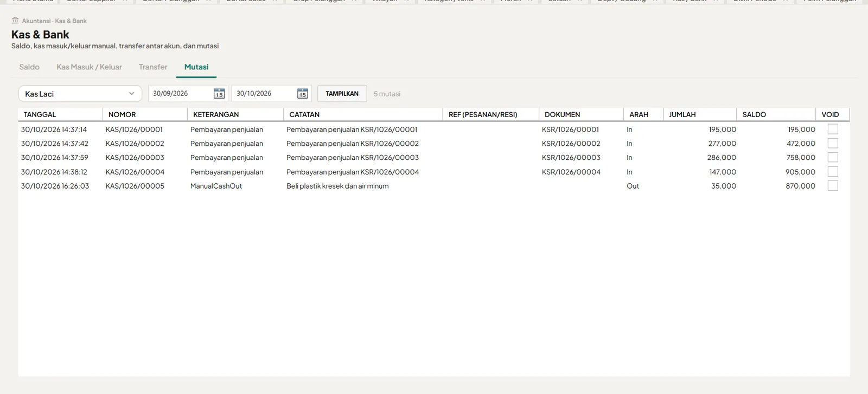868x394 pixels.
Task: Click the CATATAN column header
Action: pos(363,114)
